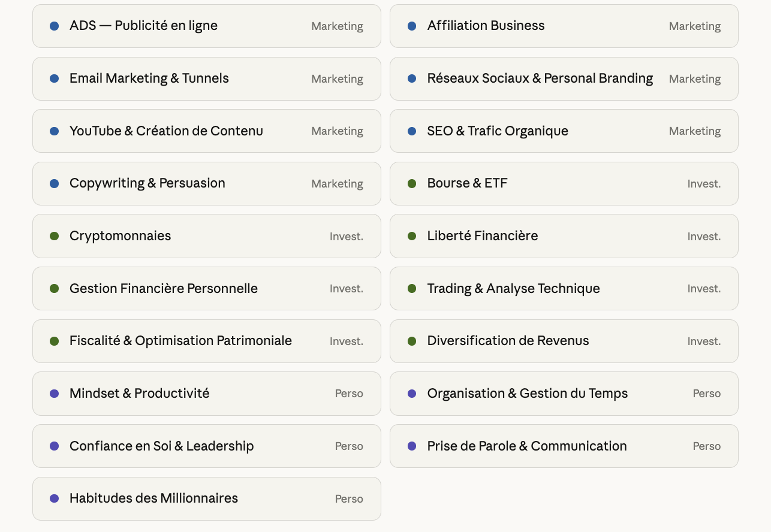Click the green dot beside Bourse & ETF
The width and height of the screenshot is (771, 532).
coord(412,184)
